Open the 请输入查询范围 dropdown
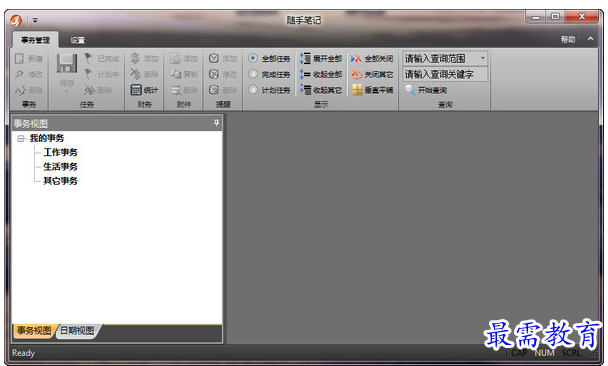The width and height of the screenshot is (608, 366). coord(483,58)
